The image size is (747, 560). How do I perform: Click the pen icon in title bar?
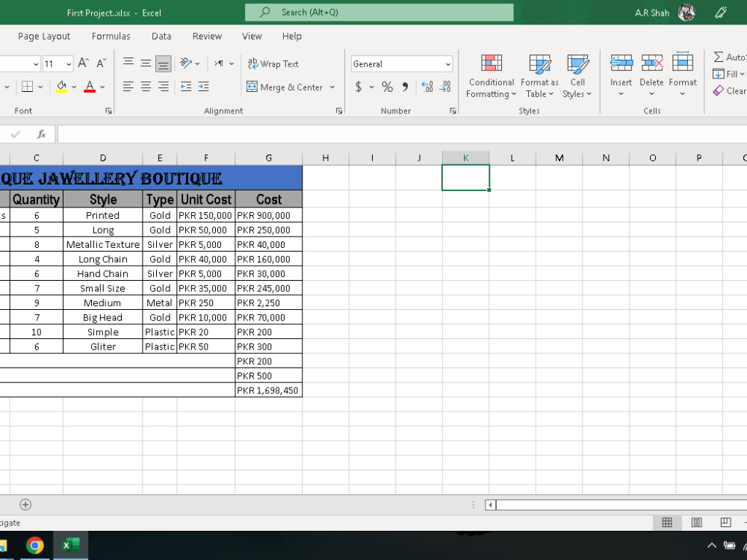pyautogui.click(x=721, y=13)
